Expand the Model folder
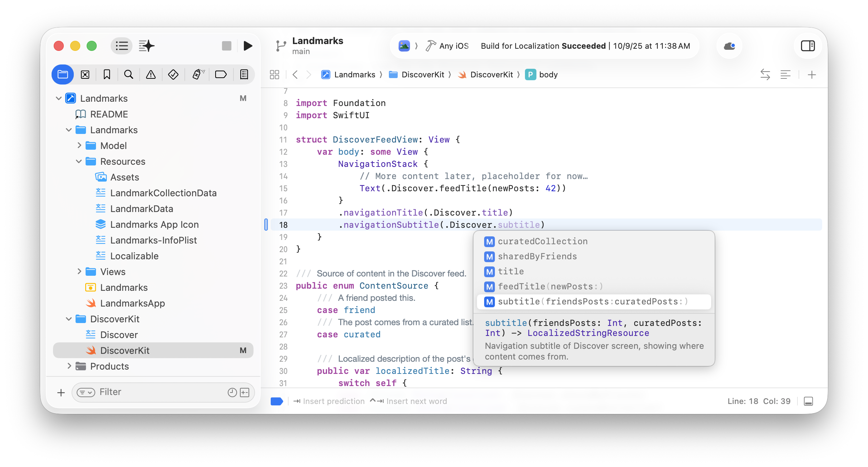868x467 pixels. coord(79,145)
